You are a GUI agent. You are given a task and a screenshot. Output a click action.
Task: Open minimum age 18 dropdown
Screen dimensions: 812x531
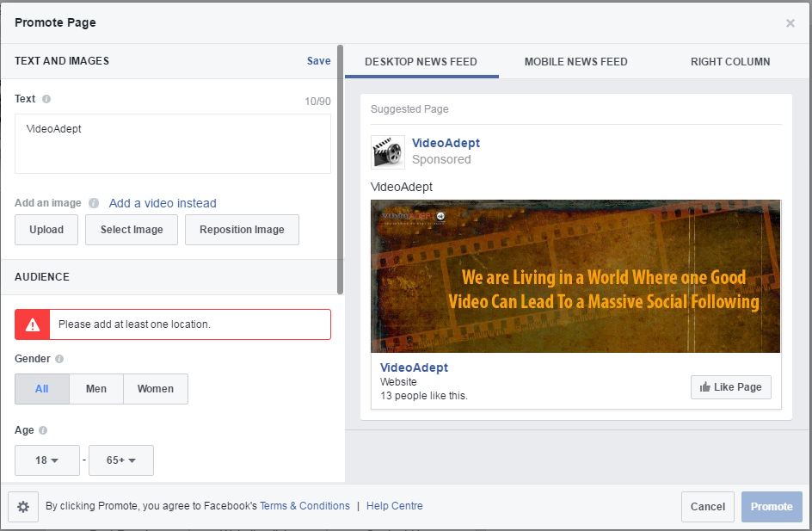[x=47, y=460]
